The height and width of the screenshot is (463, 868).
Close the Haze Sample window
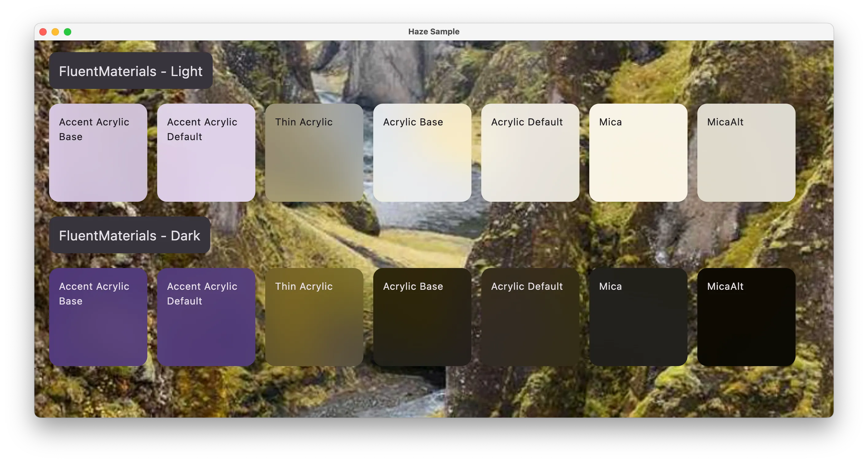pyautogui.click(x=43, y=32)
